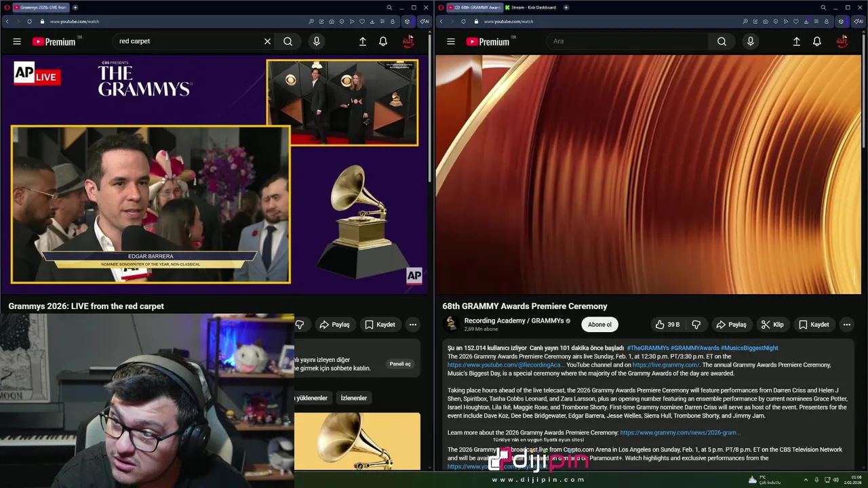This screenshot has width=868, height=488.
Task: Open the YouTube guide menu in right window
Action: pyautogui.click(x=451, y=41)
